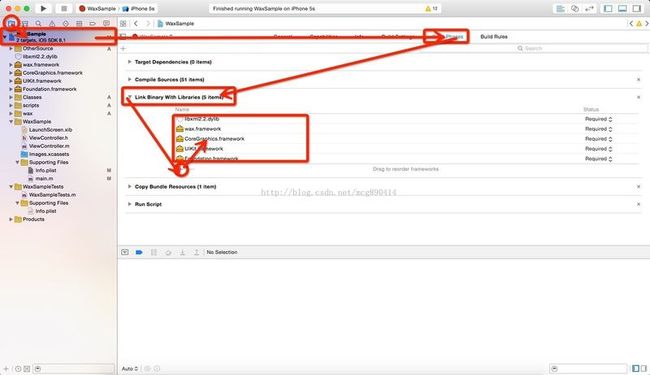The height and width of the screenshot is (375, 650).
Task: Go forward in editor history
Action: (148, 24)
